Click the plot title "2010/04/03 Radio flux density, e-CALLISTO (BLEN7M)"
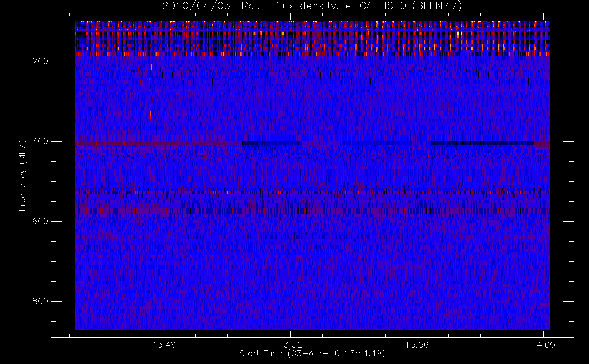This screenshot has height=364, width=589. coord(312,6)
